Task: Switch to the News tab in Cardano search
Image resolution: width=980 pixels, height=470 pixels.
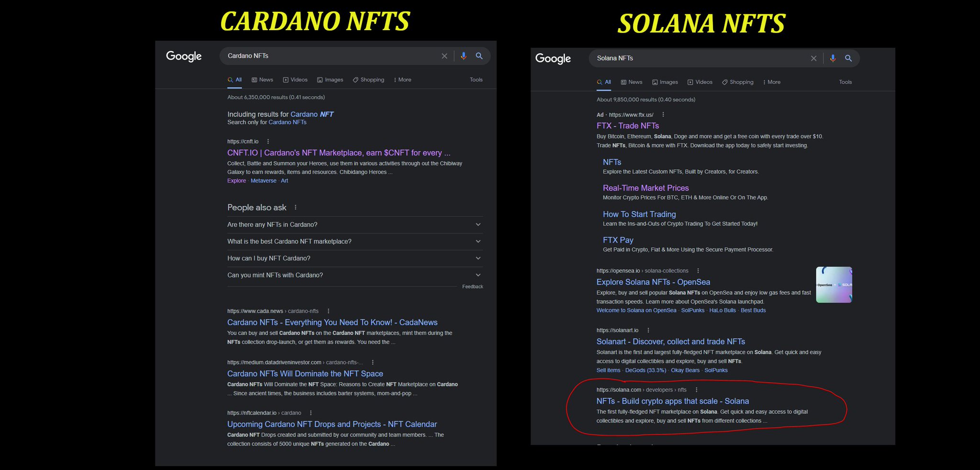Action: (263, 80)
